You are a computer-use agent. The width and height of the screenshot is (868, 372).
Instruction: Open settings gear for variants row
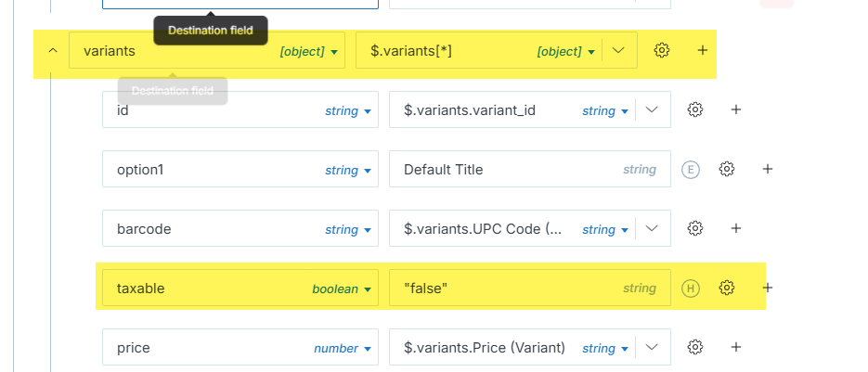[x=662, y=50]
